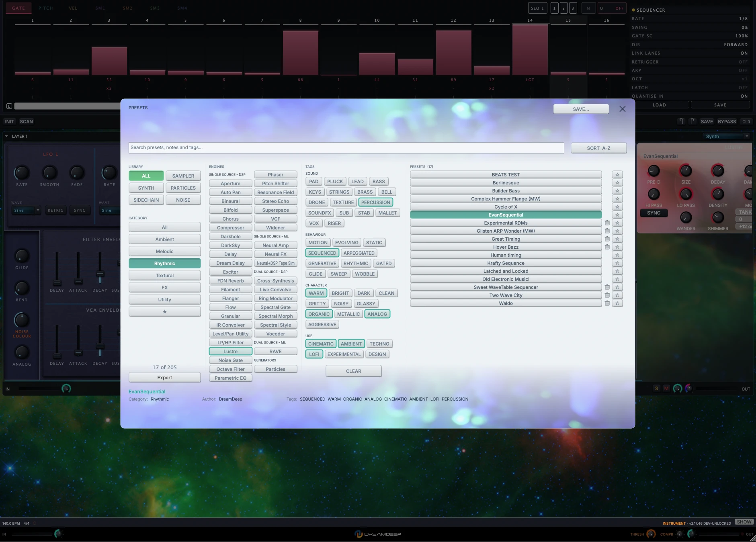Adjust the Lustre DENSITY knob
The height and width of the screenshot is (542, 756).
coord(718,194)
